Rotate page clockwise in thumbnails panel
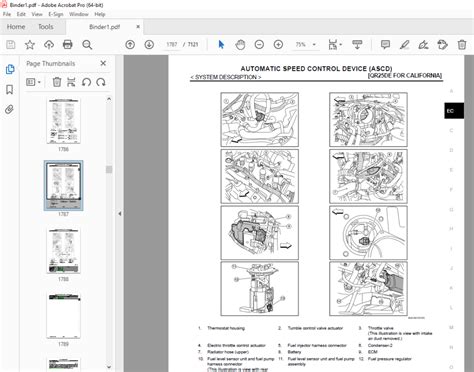Screen dimensions: 474x372 [101, 82]
